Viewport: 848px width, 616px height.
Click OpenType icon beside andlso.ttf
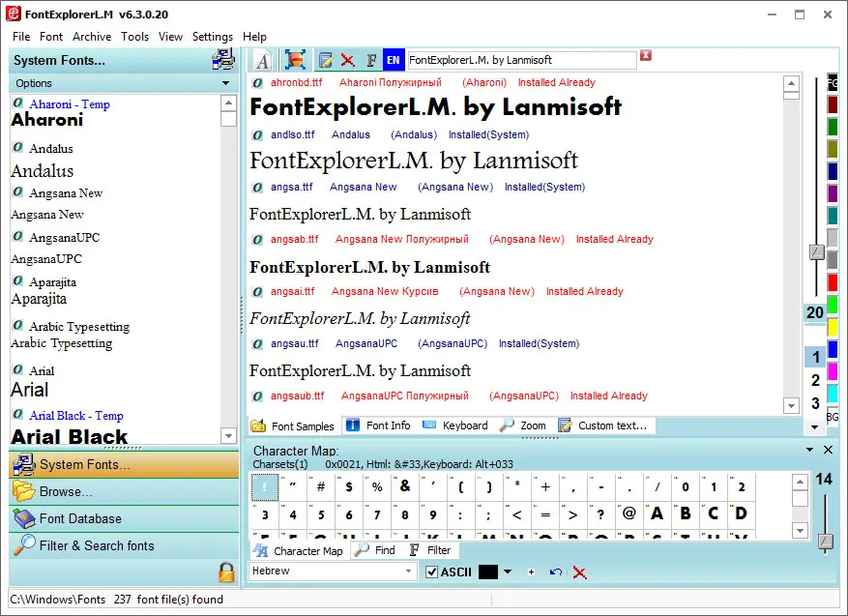257,134
